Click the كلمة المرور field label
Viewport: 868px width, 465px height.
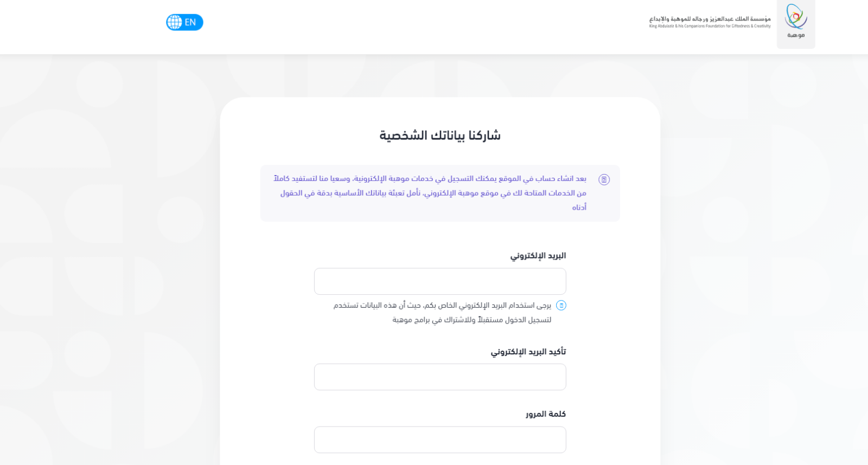click(545, 414)
